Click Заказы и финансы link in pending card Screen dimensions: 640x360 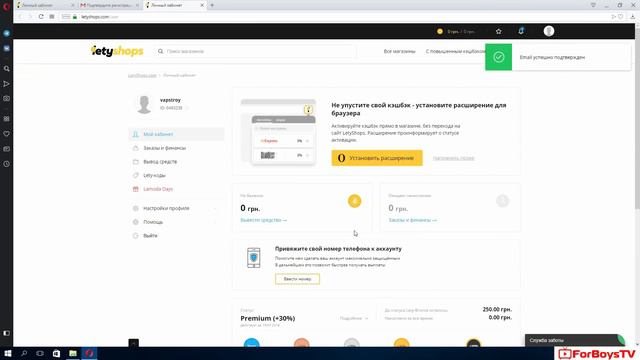coord(412,220)
